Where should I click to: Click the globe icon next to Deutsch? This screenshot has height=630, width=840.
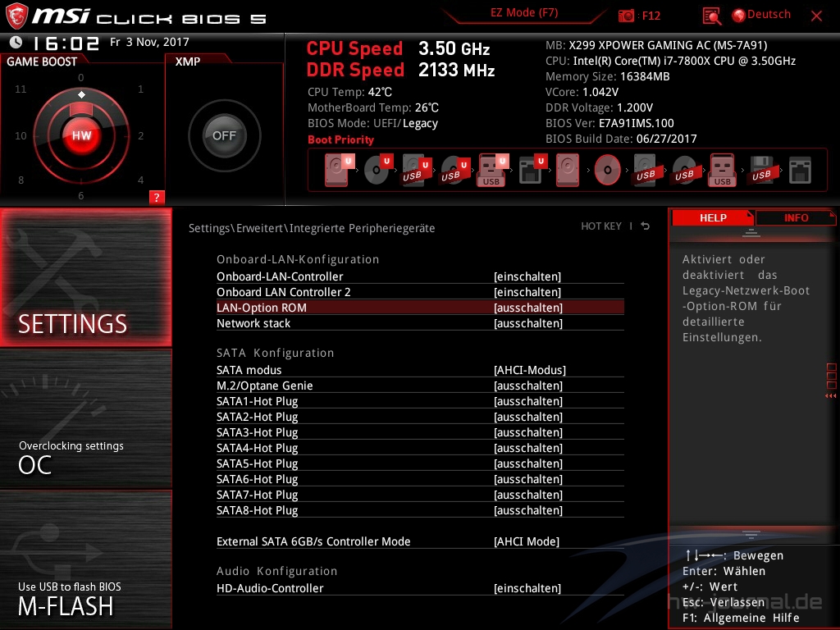click(739, 16)
